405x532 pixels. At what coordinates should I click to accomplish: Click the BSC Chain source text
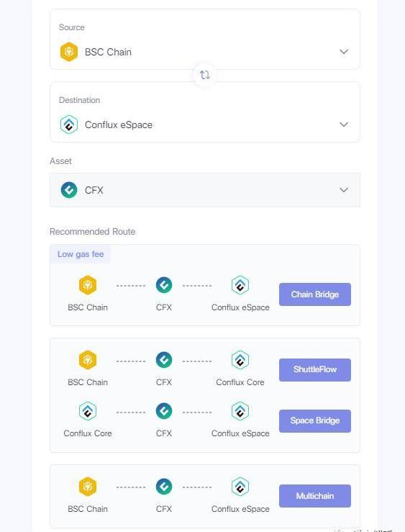108,53
